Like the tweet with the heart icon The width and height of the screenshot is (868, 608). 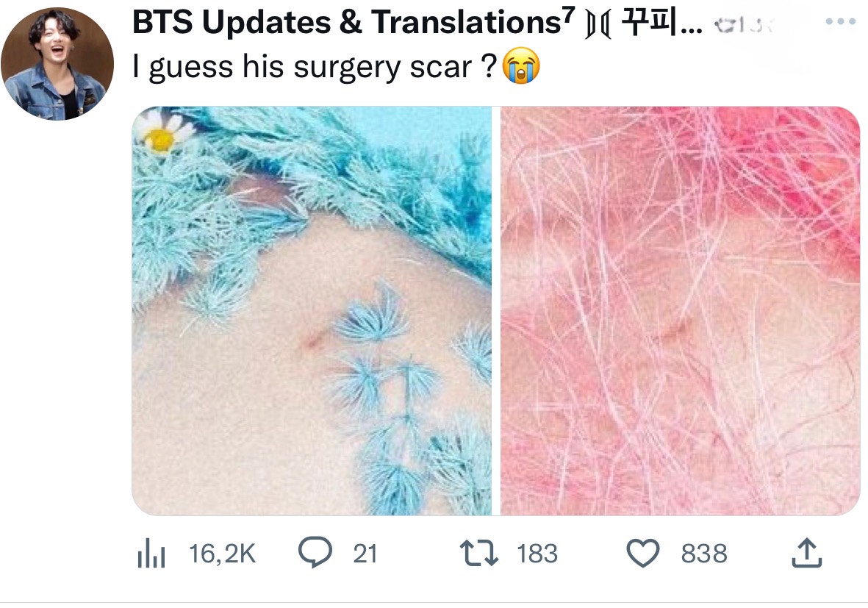pyautogui.click(x=642, y=553)
